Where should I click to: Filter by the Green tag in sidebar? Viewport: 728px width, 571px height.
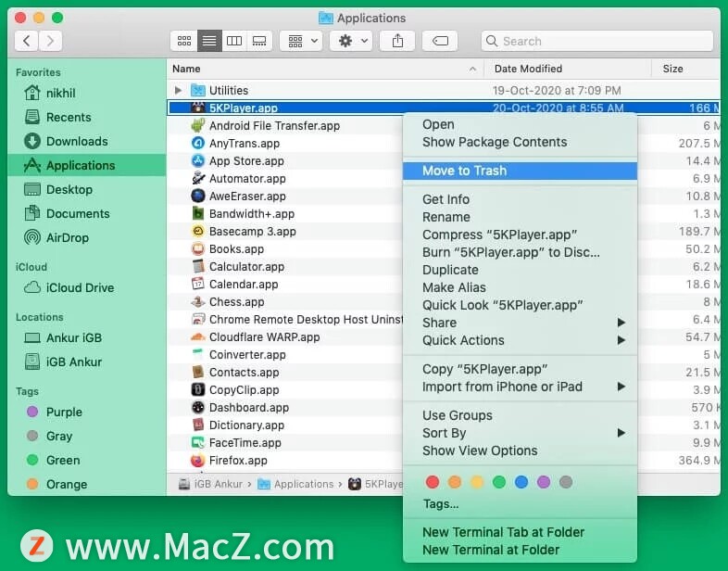86,461
